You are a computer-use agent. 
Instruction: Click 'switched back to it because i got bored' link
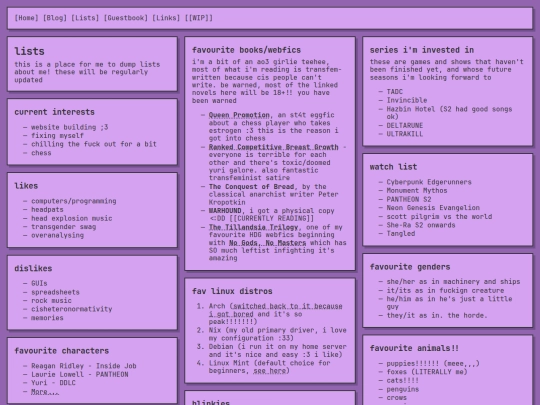click(x=276, y=310)
